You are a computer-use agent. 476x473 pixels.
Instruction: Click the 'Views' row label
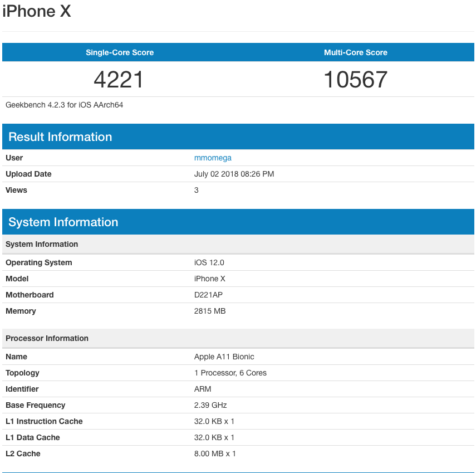click(x=16, y=190)
